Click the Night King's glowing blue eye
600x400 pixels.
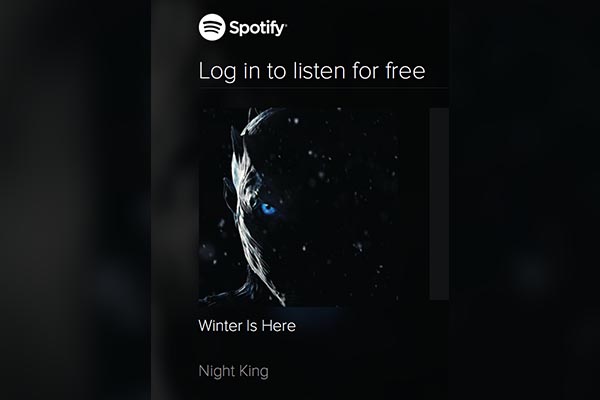pos(269,209)
